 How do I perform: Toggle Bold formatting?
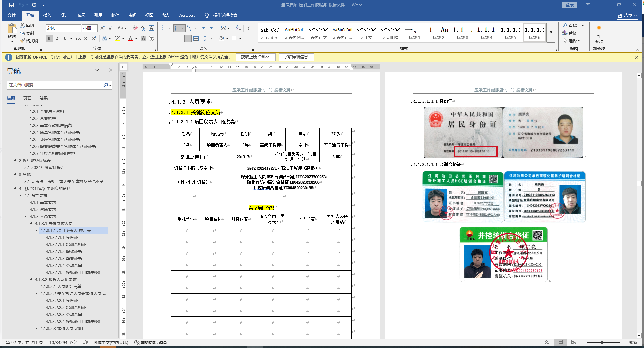49,38
